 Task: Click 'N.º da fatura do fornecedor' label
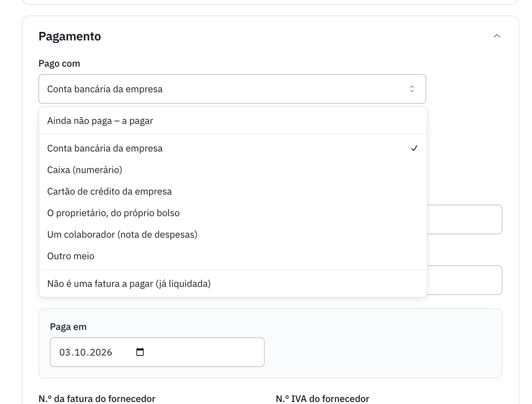[x=97, y=399]
